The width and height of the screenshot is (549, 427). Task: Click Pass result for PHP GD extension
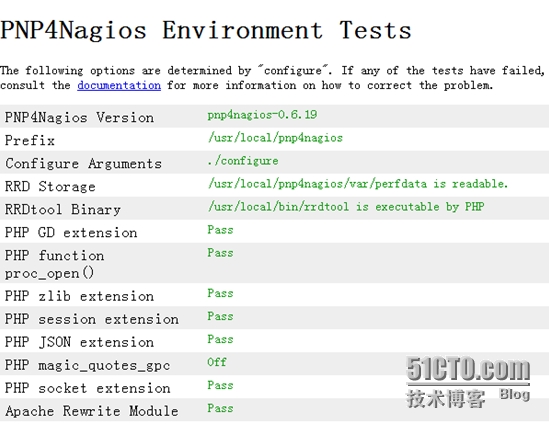(x=220, y=230)
